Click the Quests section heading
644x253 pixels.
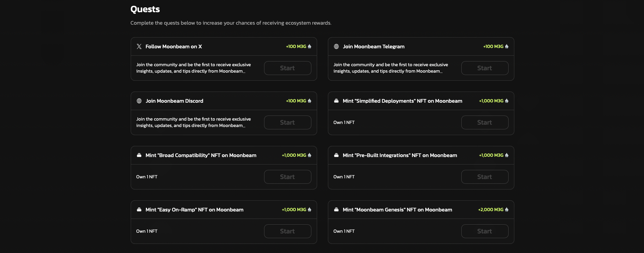coord(145,9)
